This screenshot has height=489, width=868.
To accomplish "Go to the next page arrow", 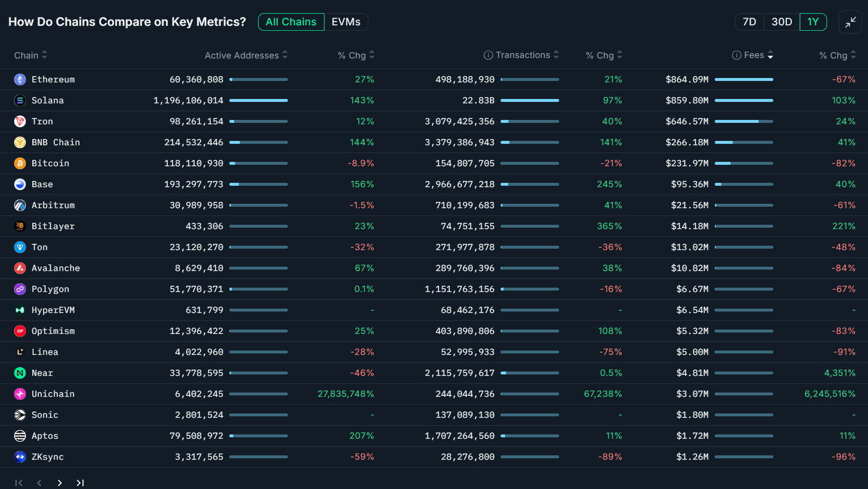I will pos(60,483).
